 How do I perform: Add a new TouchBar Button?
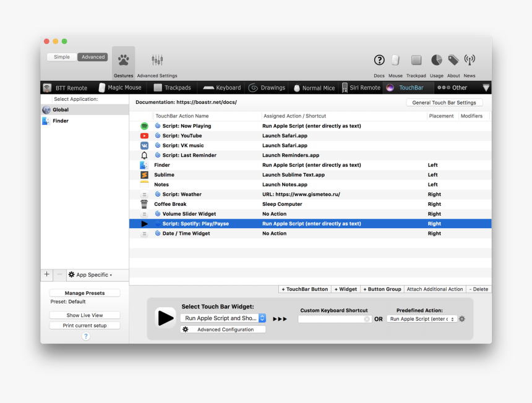pos(305,289)
